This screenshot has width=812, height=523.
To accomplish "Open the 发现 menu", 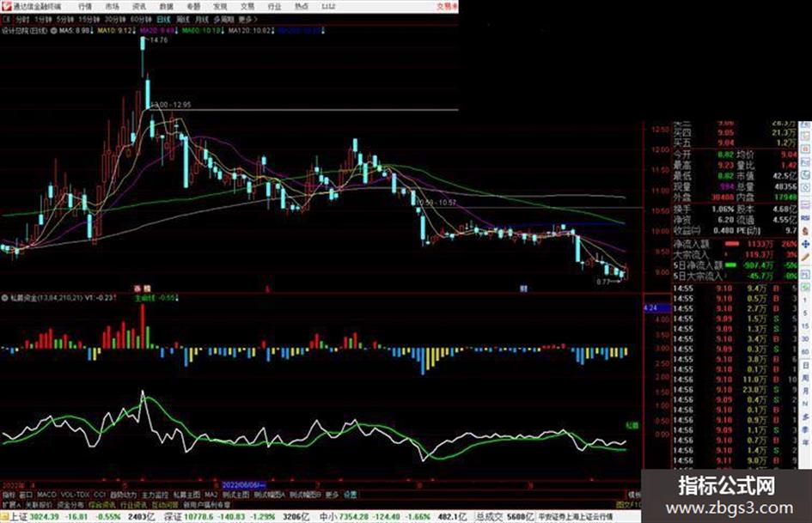I will point(220,7).
